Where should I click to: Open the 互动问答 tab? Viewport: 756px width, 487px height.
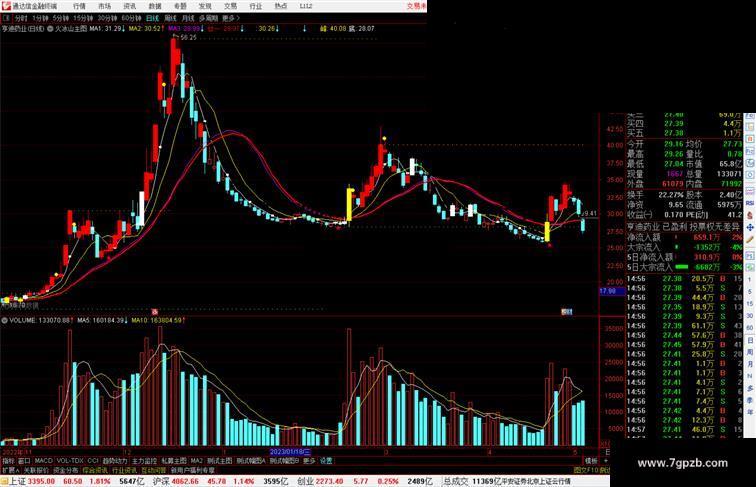(x=154, y=470)
